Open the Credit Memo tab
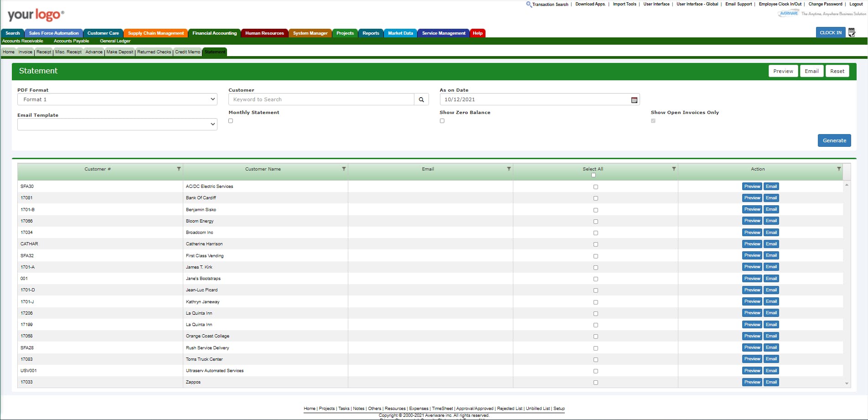Screen dimensions: 868x420 point(188,52)
